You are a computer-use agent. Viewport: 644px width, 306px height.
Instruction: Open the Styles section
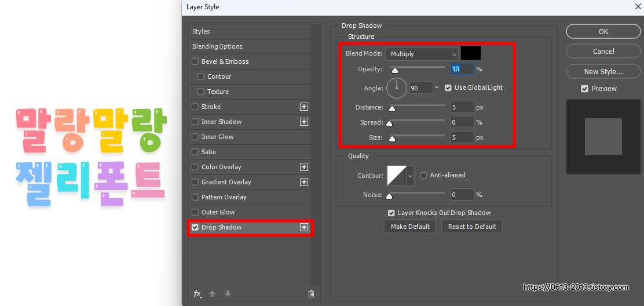[249, 32]
